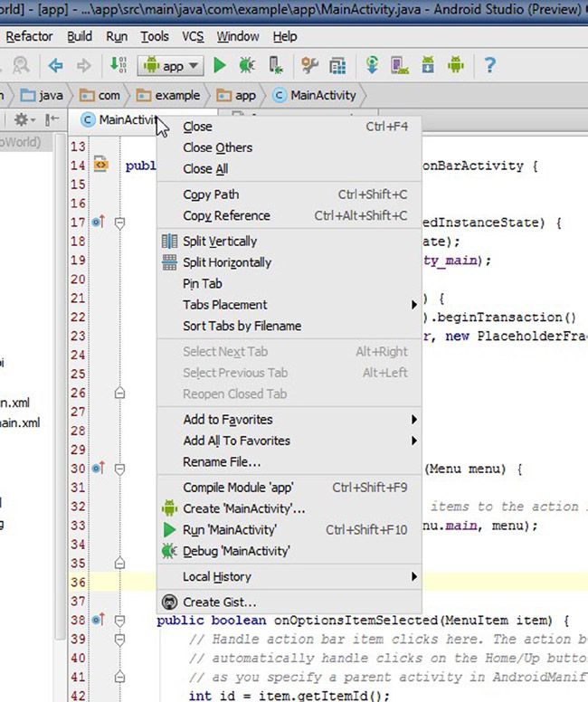Image resolution: width=588 pixels, height=702 pixels.
Task: Collapse code fold at line 17
Action: point(119,223)
